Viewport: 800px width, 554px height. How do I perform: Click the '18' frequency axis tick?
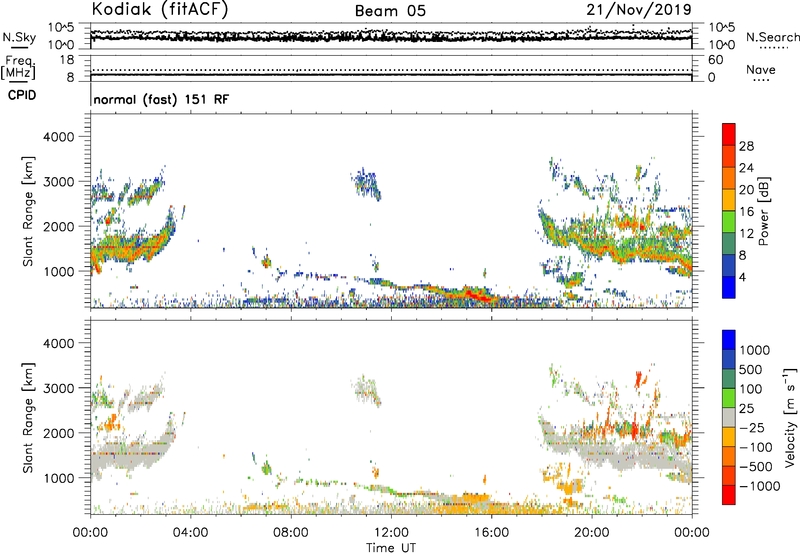(x=67, y=60)
